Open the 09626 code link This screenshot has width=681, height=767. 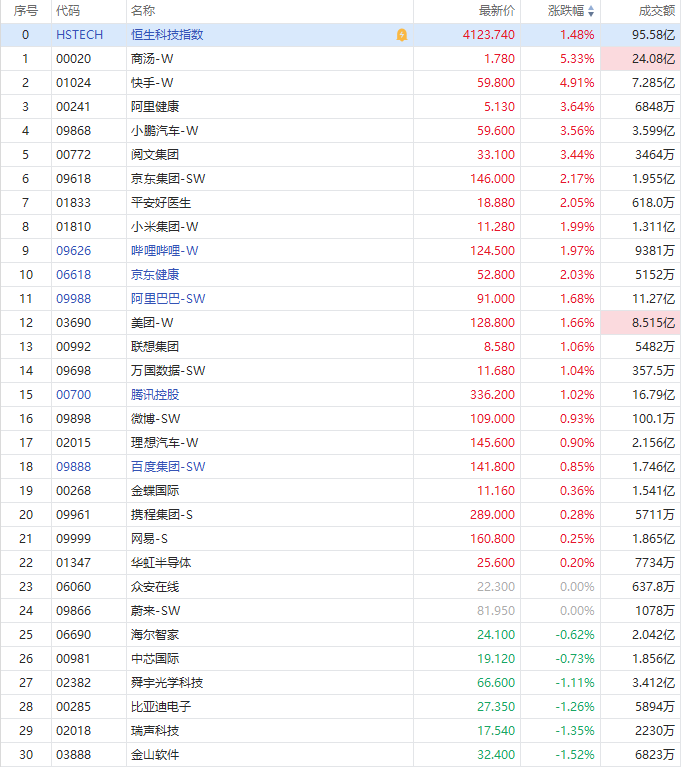click(73, 250)
